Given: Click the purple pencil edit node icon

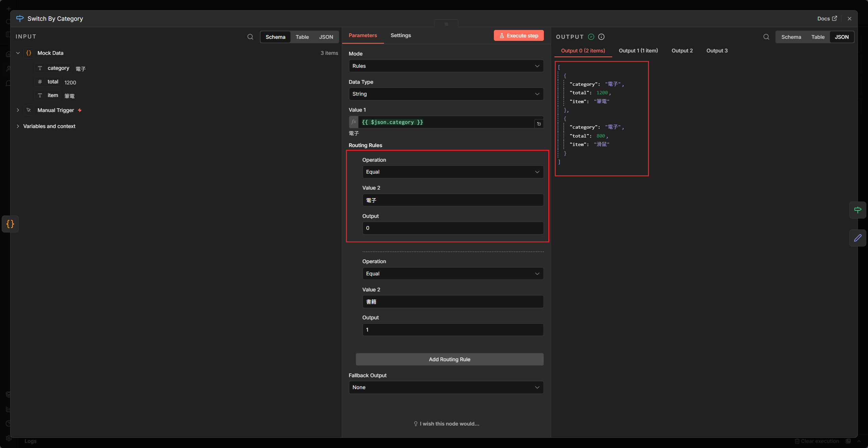Looking at the screenshot, I should click(x=857, y=238).
